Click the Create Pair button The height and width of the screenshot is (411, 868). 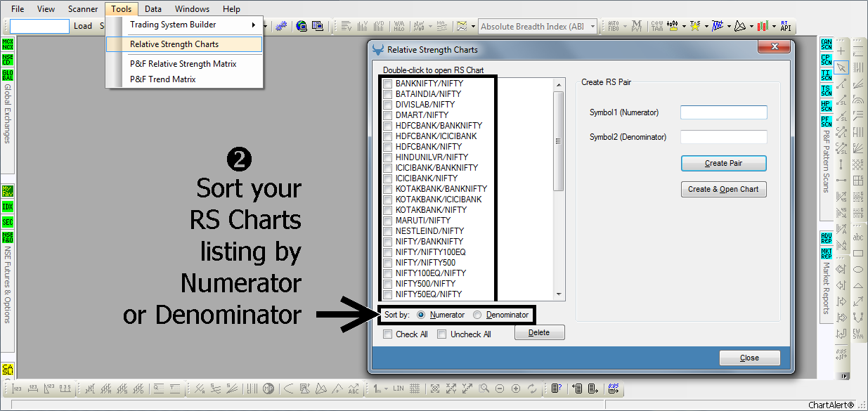(x=723, y=163)
